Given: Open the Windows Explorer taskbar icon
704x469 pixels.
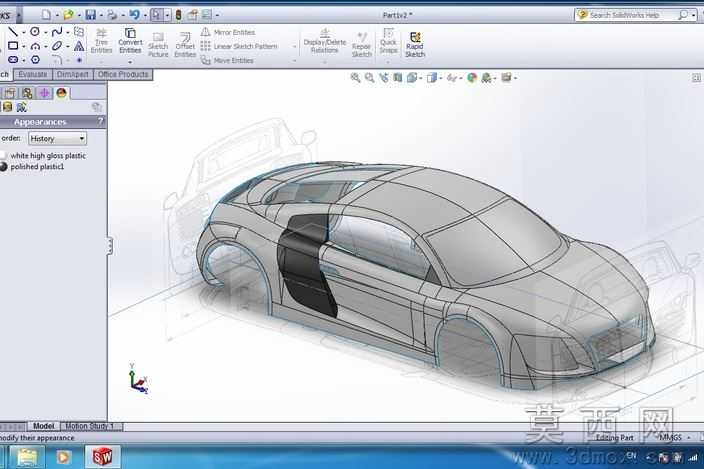Looking at the screenshot, I should tap(27, 457).
